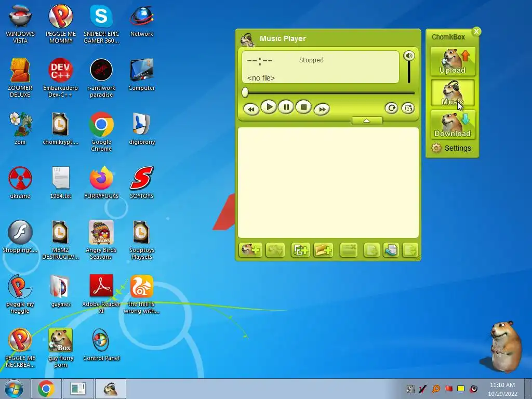Viewport: 532px width, 399px height.
Task: Click the track seek bar handle
Action: [245, 92]
